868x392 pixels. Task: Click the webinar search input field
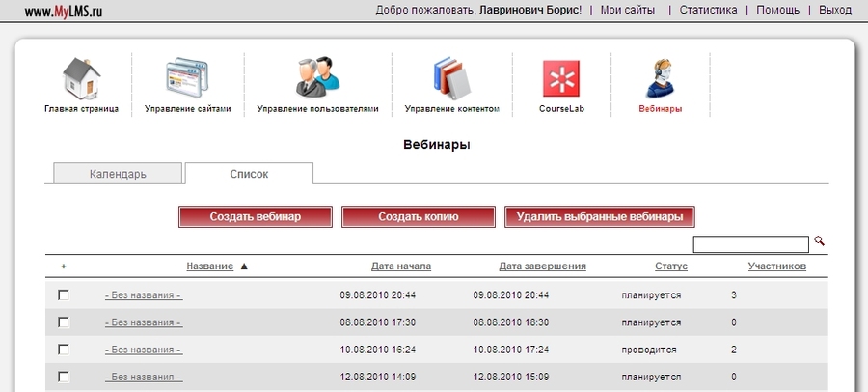[750, 244]
